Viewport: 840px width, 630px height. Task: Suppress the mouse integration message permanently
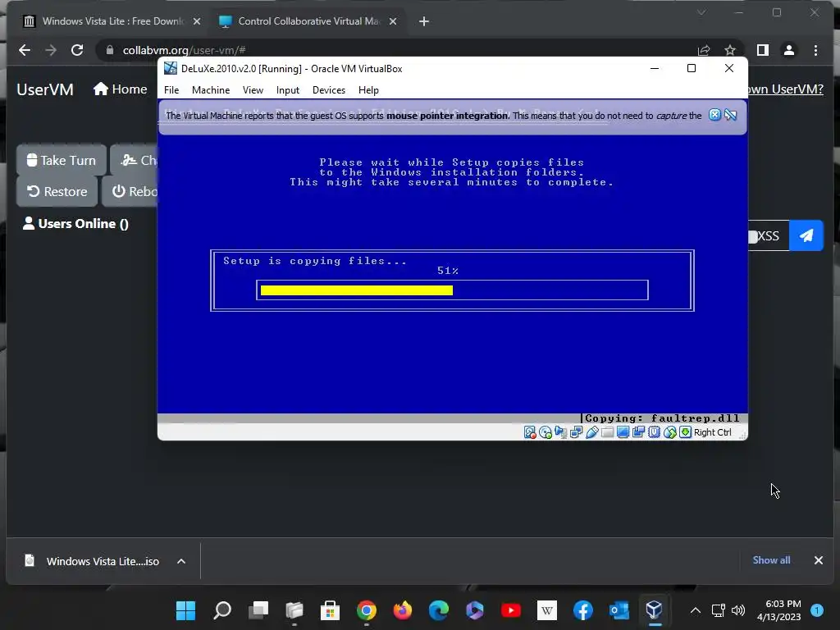(x=731, y=115)
